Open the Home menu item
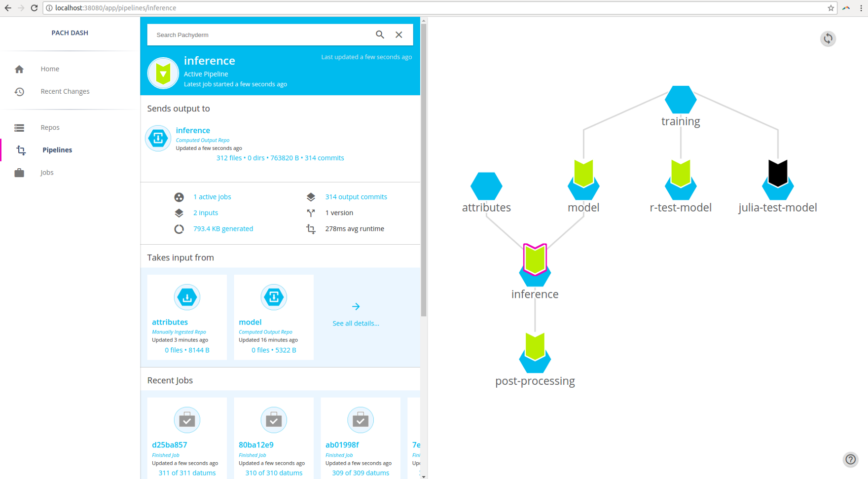This screenshot has width=868, height=479. click(x=50, y=69)
